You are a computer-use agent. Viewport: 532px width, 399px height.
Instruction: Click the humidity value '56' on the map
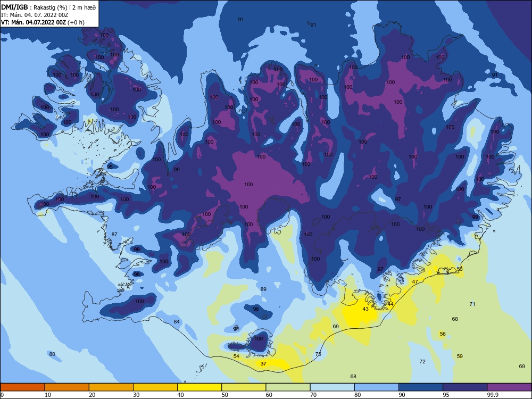click(x=443, y=334)
